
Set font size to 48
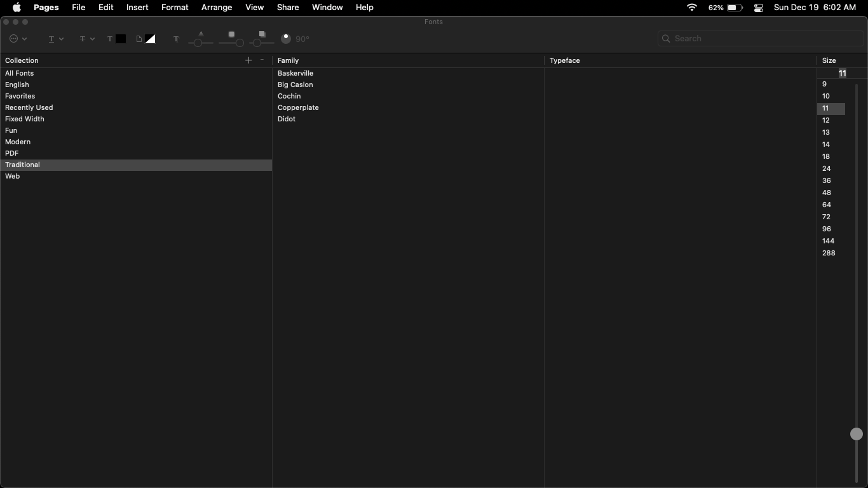click(x=831, y=193)
